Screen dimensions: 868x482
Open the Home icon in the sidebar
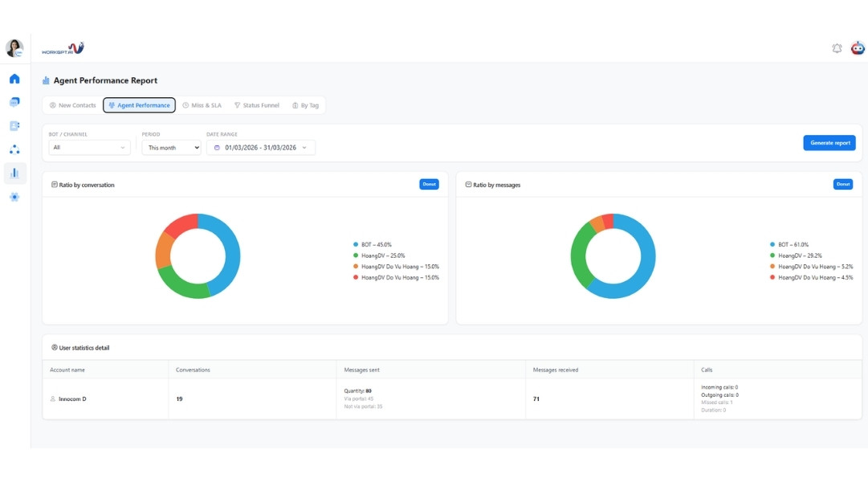pos(14,79)
